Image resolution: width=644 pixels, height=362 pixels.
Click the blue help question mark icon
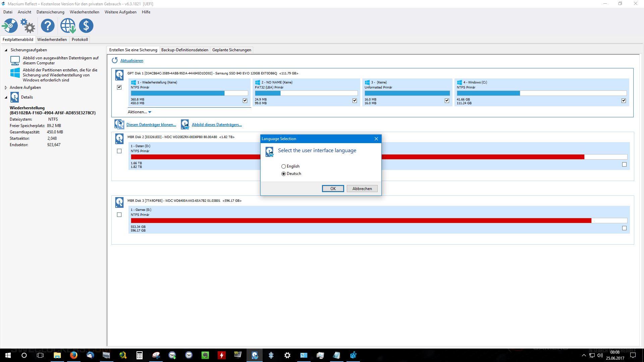point(48,26)
